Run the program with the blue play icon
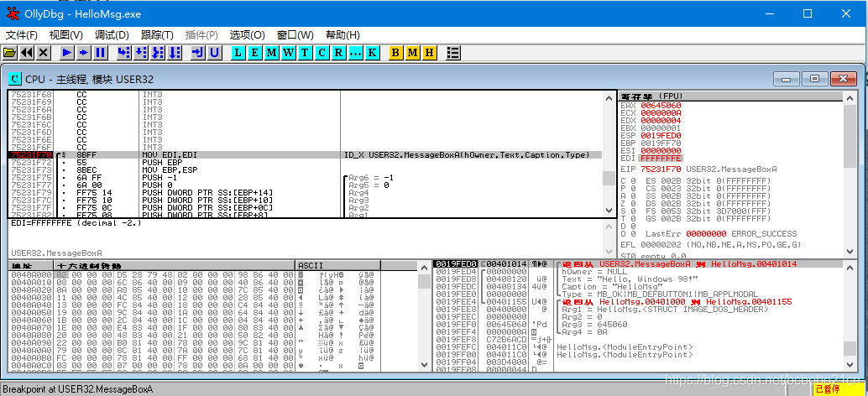Screen dimensions: 868x396 (x=67, y=53)
